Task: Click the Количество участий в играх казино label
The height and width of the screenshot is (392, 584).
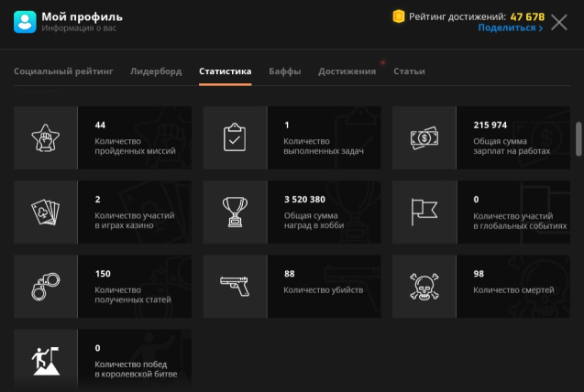Action: [x=135, y=221]
